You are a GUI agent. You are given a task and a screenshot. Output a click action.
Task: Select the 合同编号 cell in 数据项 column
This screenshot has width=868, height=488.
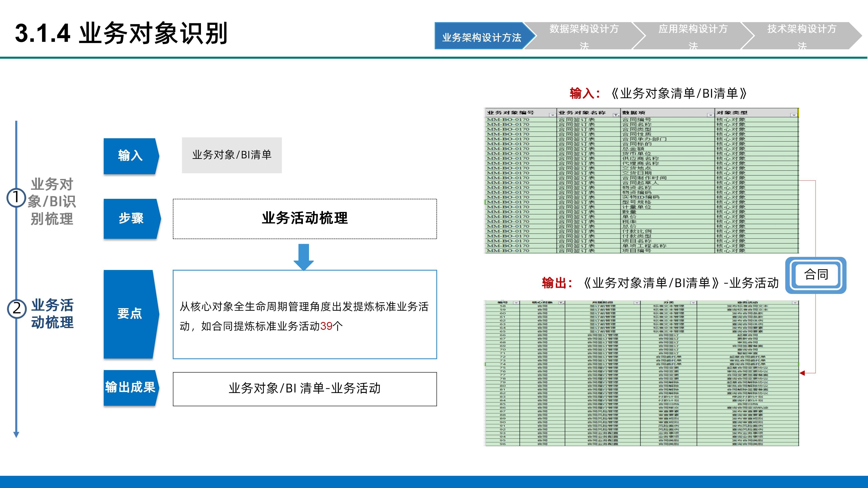coord(668,120)
